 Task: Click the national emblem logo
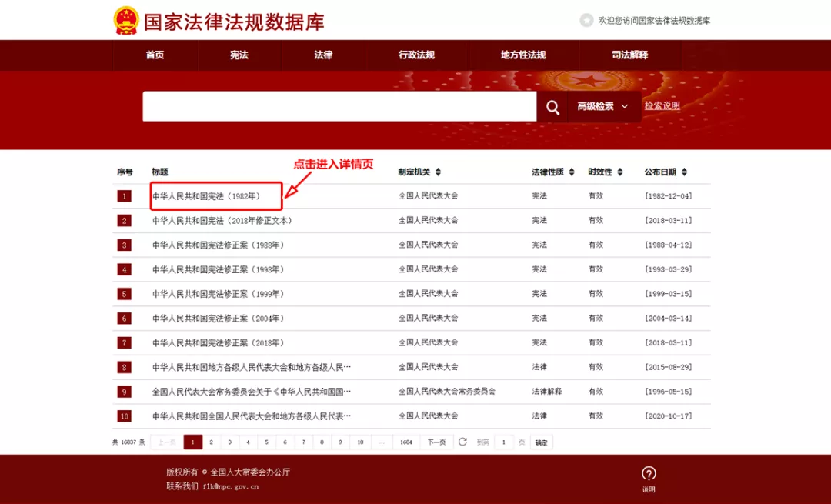tap(126, 21)
